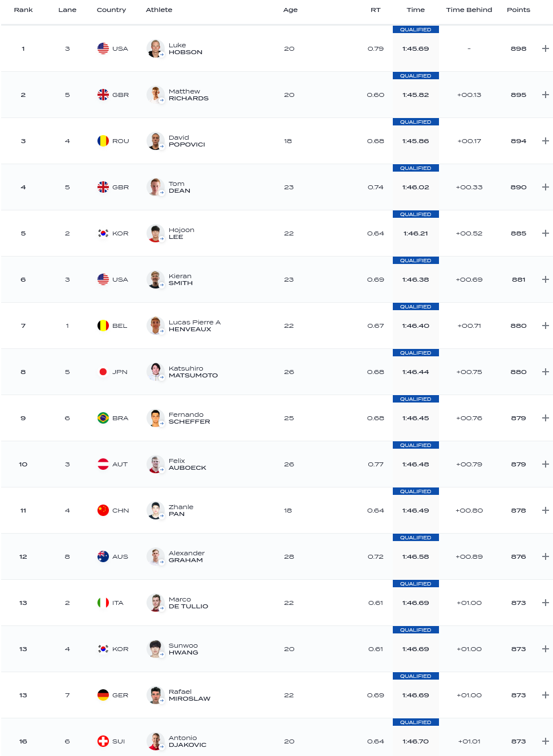
Task: Click the Switzerland flag beside Antonio Djakovic
Action: [x=103, y=741]
